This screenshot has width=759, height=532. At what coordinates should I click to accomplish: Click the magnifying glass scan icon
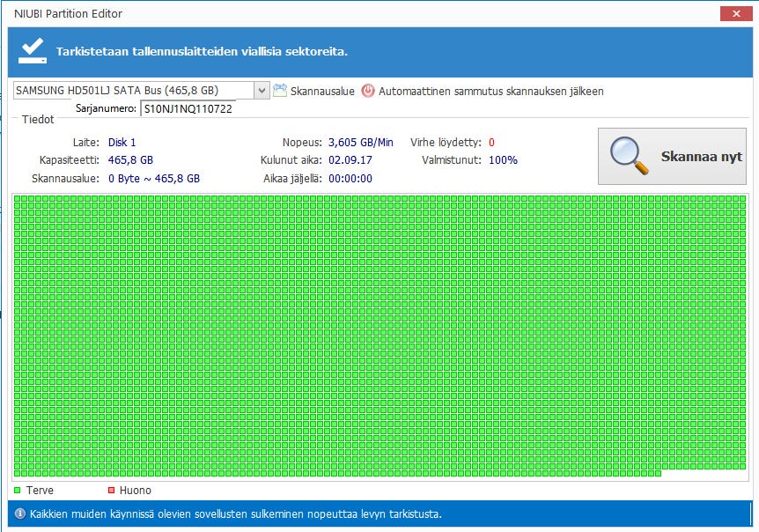coord(629,155)
